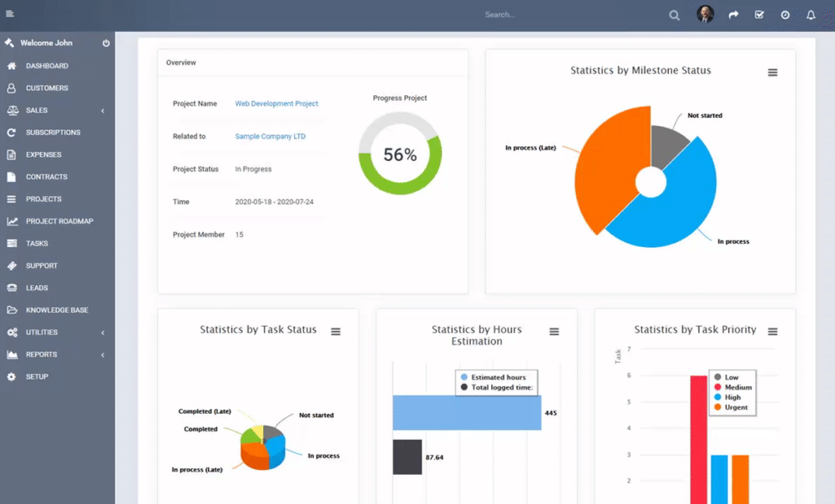Open the Projects sidebar menu item

46,199
